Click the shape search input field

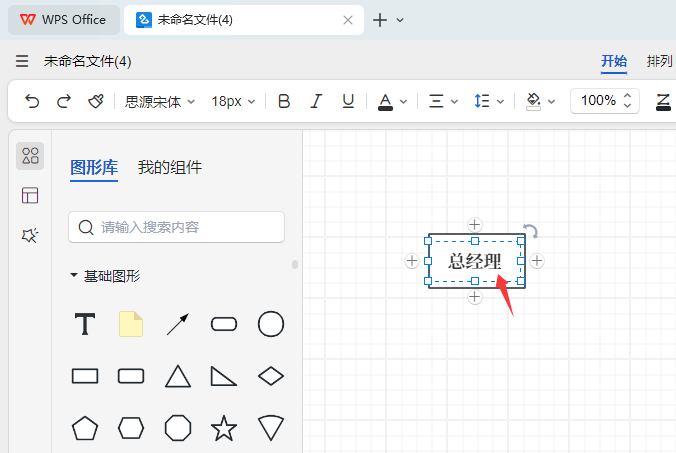pos(176,227)
